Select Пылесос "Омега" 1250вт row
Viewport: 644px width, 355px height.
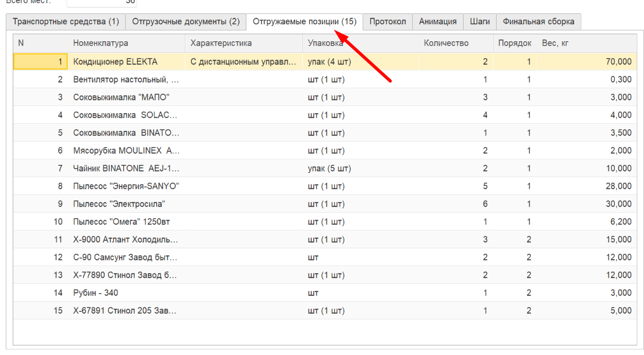point(325,222)
